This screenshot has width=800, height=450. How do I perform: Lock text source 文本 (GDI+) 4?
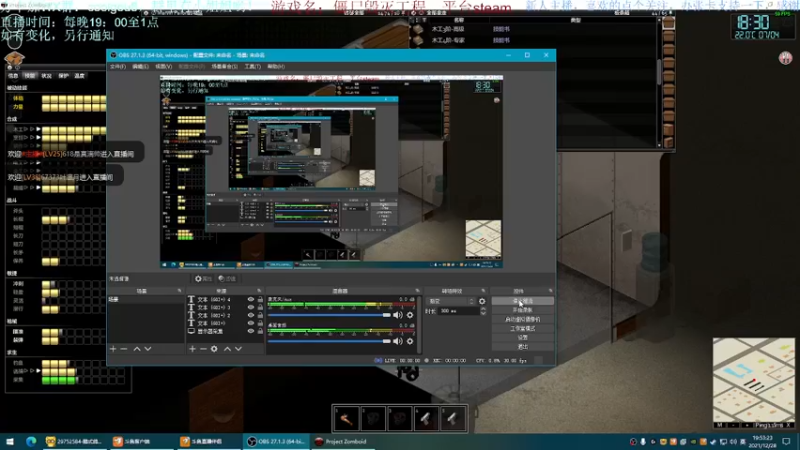[260, 299]
